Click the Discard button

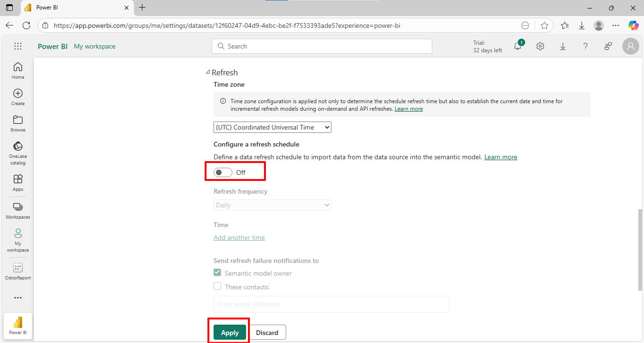pos(267,333)
